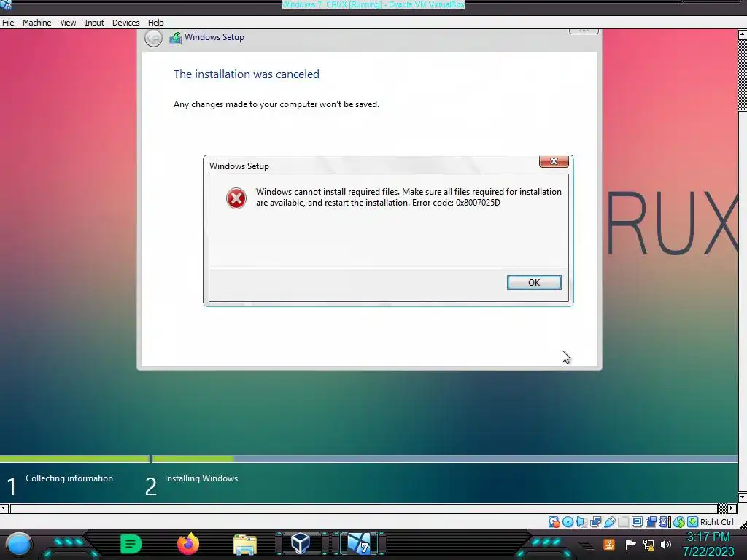747x560 pixels.
Task: Open the Machine menu
Action: pyautogui.click(x=36, y=23)
